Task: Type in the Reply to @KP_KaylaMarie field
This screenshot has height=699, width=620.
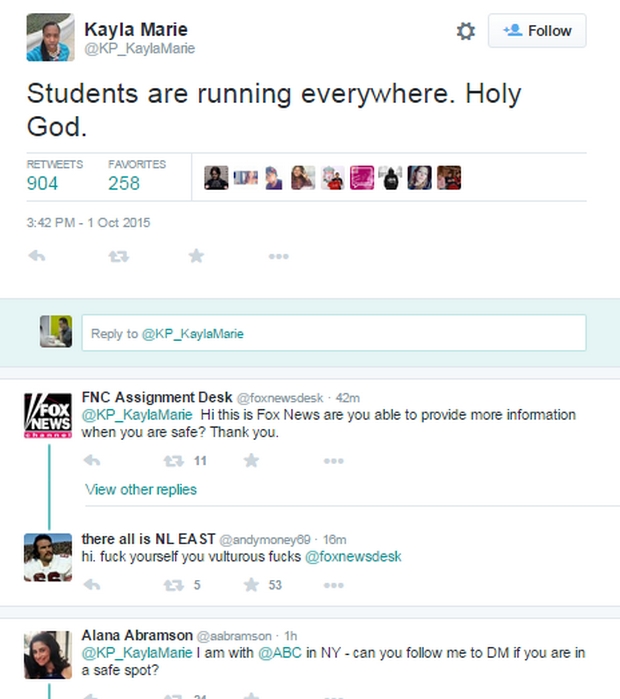Action: point(333,333)
